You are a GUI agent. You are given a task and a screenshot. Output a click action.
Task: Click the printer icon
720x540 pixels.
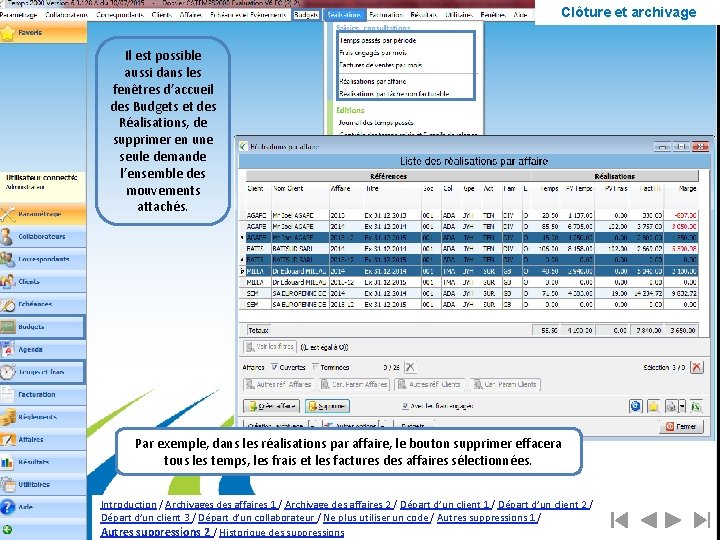click(671, 406)
